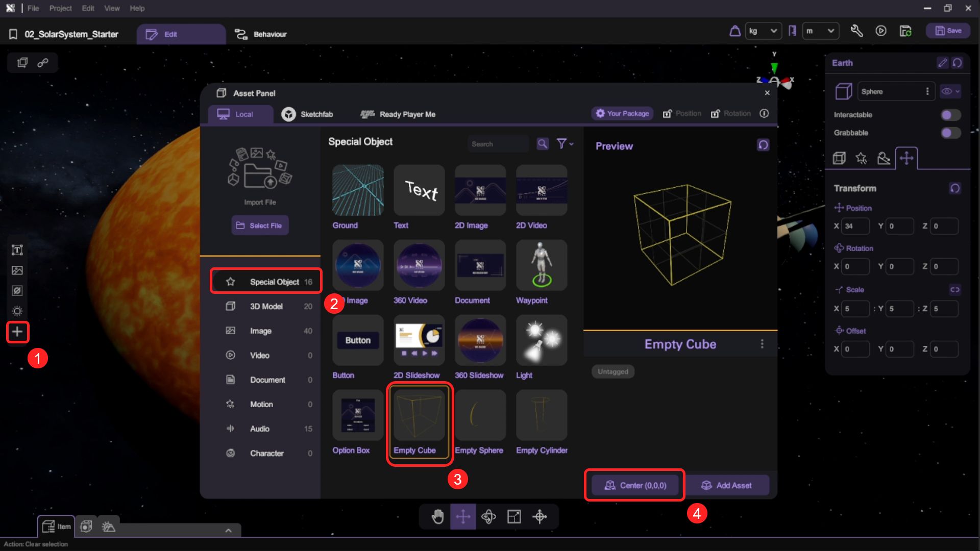Click the wrench settings icon
The height and width of the screenshot is (551, 980).
[x=856, y=31]
